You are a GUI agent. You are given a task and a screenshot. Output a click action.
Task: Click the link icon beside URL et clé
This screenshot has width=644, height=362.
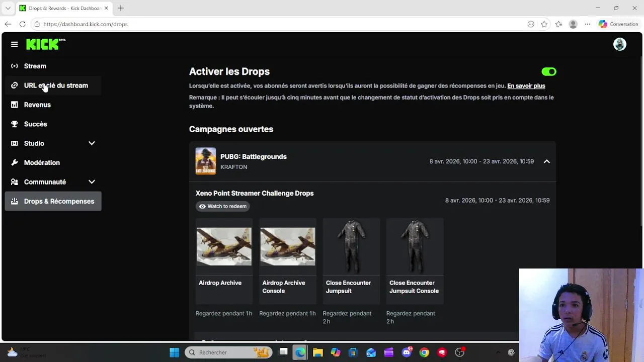[15, 85]
